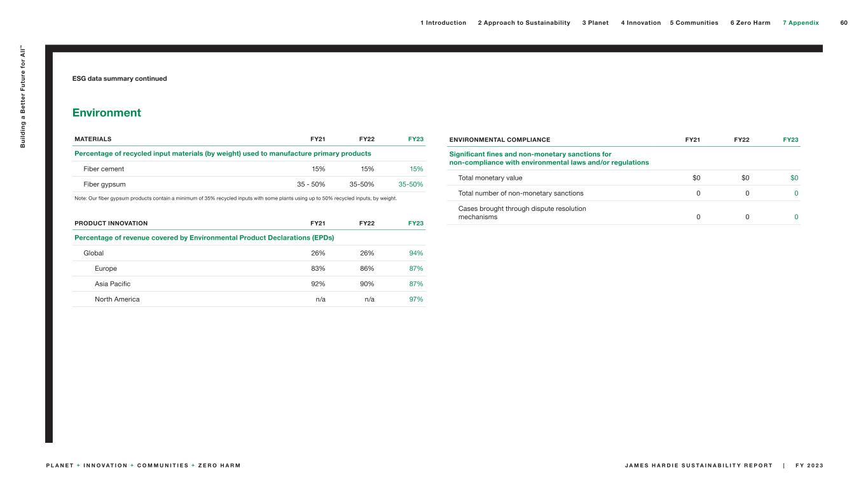Open the 4 Innovation section
The width and height of the screenshot is (868, 488).
click(x=640, y=23)
